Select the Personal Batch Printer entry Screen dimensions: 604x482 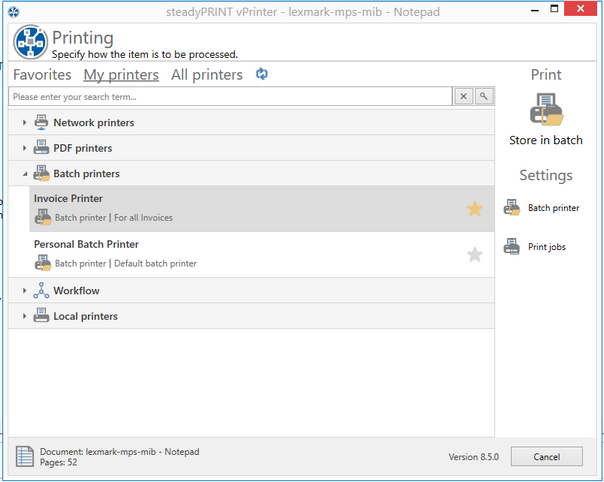point(262,254)
